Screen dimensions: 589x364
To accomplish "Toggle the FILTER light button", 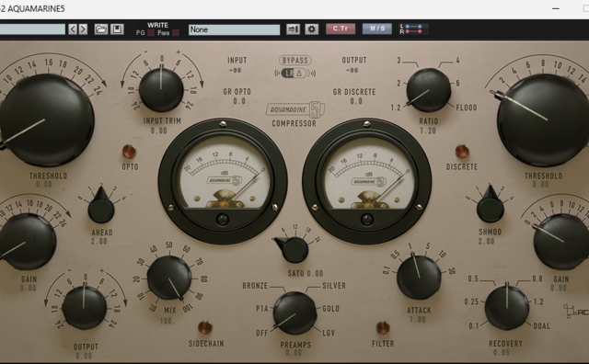I will pos(383,327).
